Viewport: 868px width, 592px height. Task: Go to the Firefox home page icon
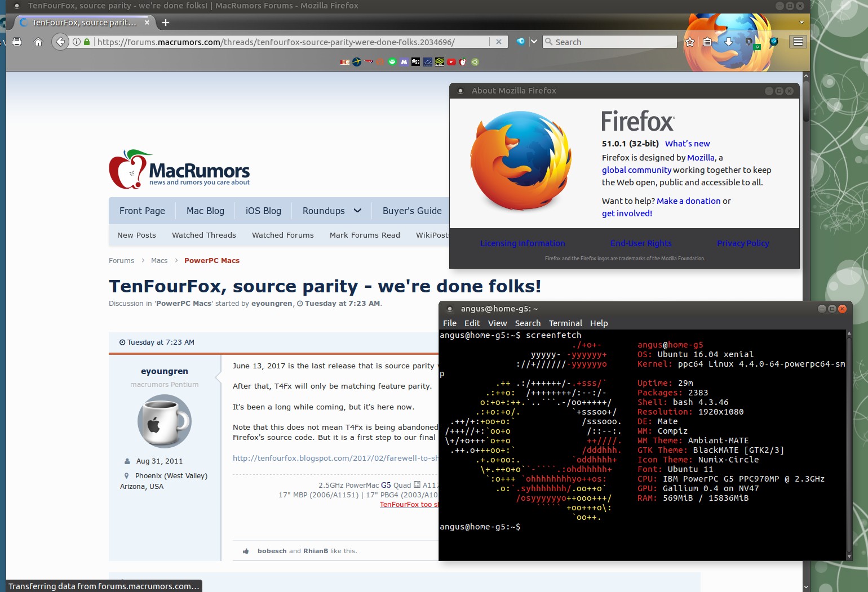pos(38,42)
